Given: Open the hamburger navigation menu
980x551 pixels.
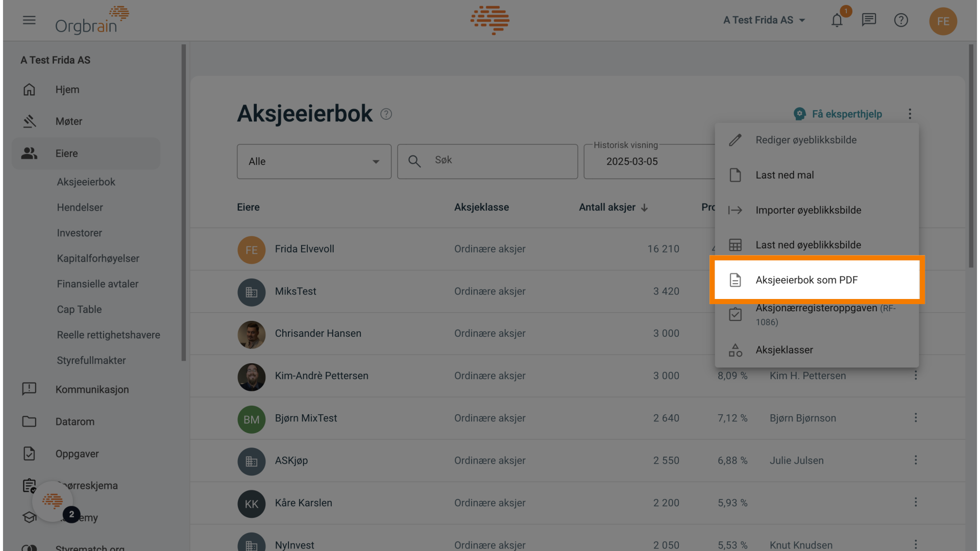Looking at the screenshot, I should [29, 20].
